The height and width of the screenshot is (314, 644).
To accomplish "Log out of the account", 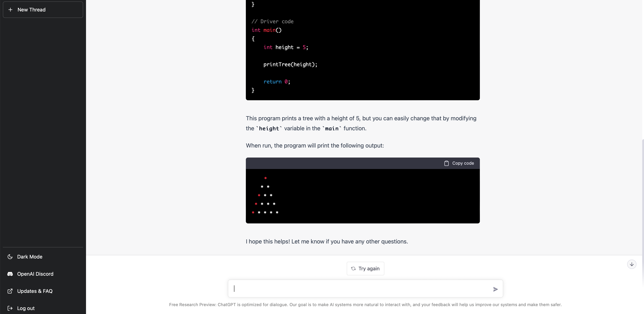I will tap(26, 308).
